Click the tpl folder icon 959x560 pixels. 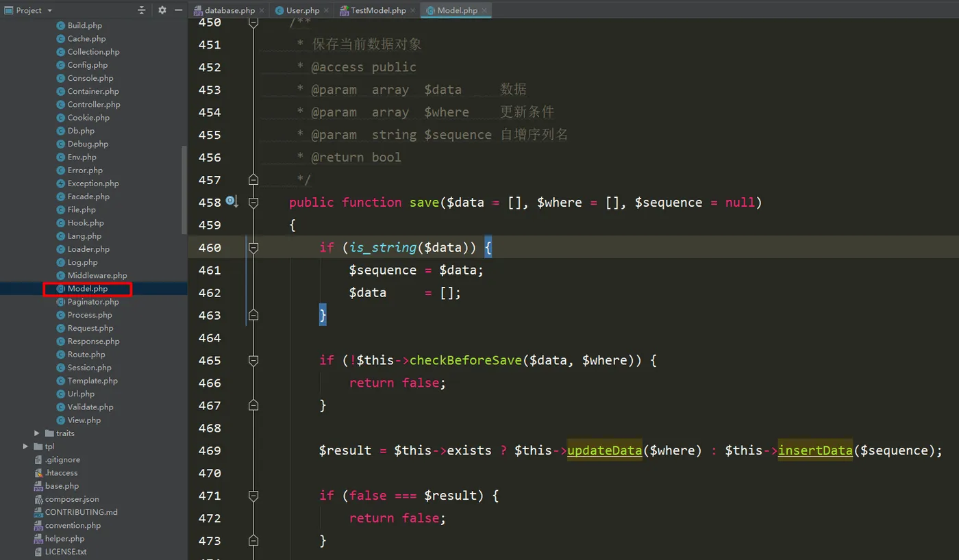pyautogui.click(x=38, y=446)
